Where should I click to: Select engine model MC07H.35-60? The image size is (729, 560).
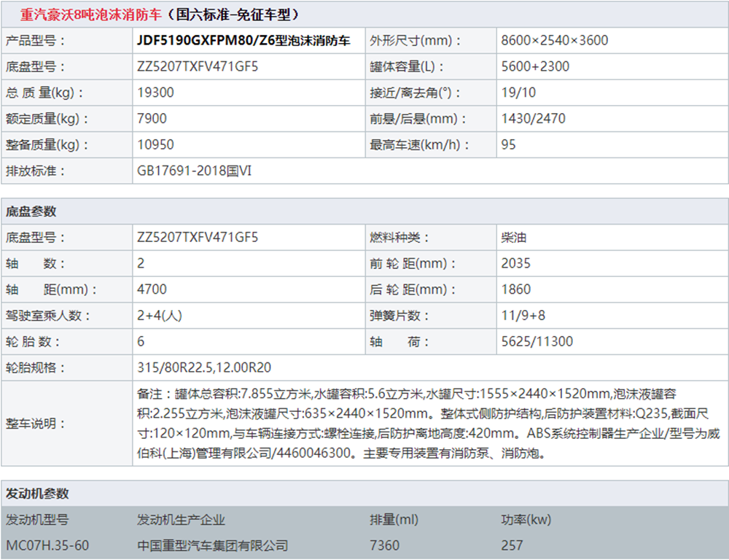click(x=47, y=545)
